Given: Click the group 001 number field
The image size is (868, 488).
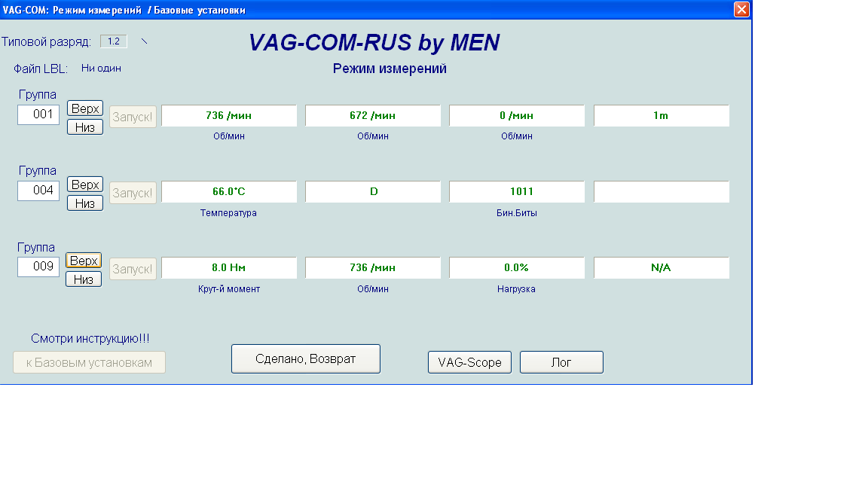Looking at the screenshot, I should pos(38,114).
